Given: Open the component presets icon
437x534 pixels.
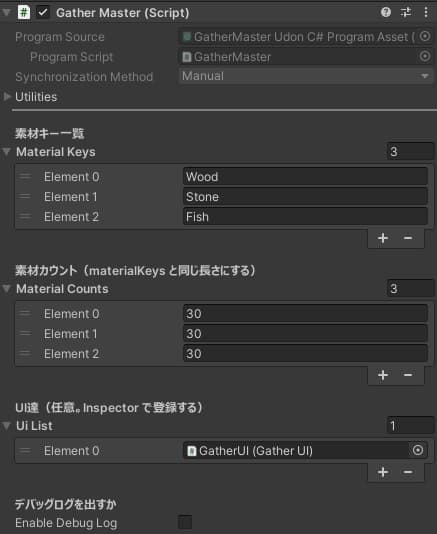Looking at the screenshot, I should coord(406,13).
